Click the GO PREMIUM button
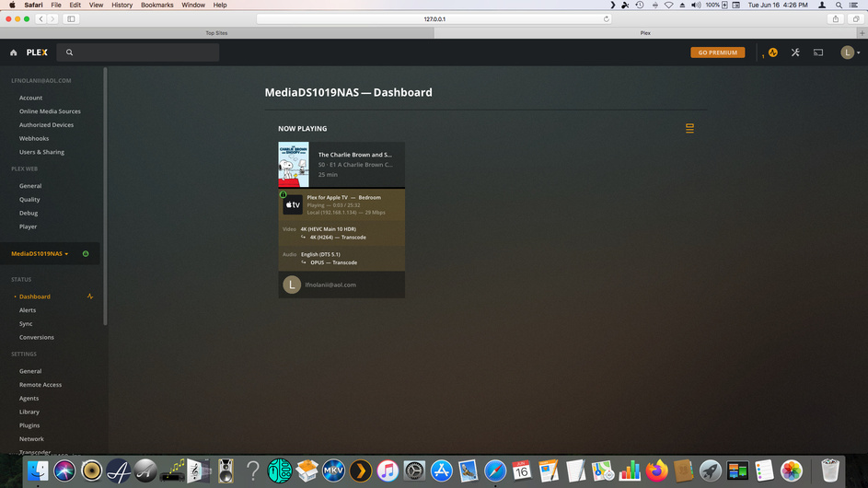868x488 pixels. click(x=717, y=52)
